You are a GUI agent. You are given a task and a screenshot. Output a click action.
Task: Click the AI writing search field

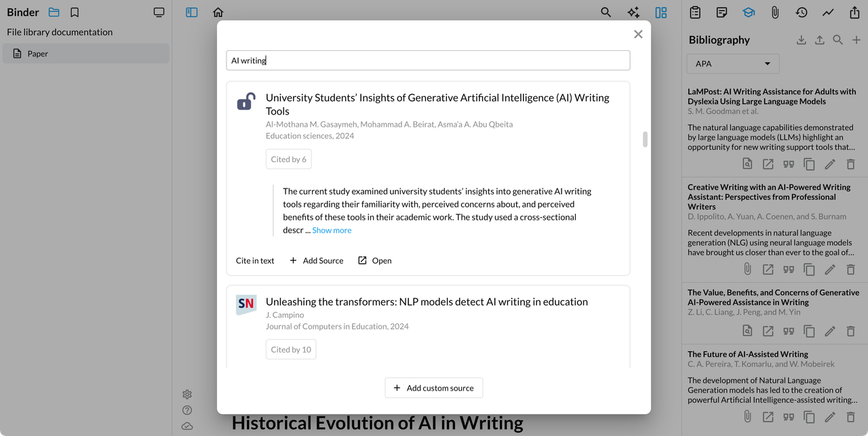(x=428, y=60)
